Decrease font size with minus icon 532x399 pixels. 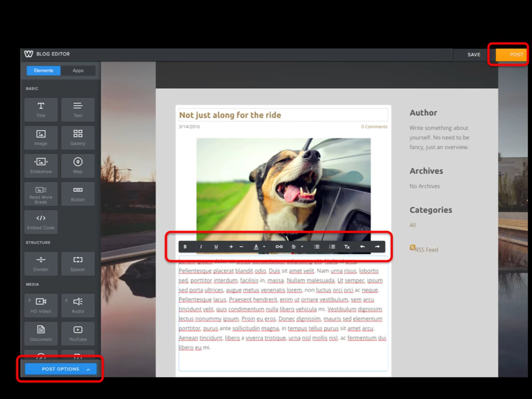pyautogui.click(x=241, y=246)
